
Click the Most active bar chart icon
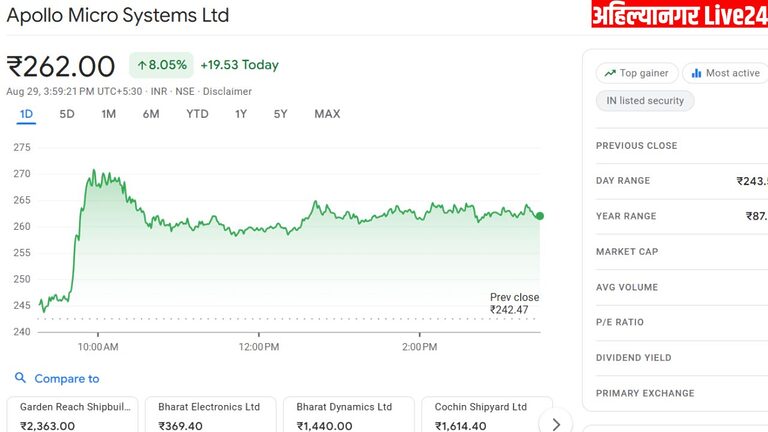[x=695, y=73]
